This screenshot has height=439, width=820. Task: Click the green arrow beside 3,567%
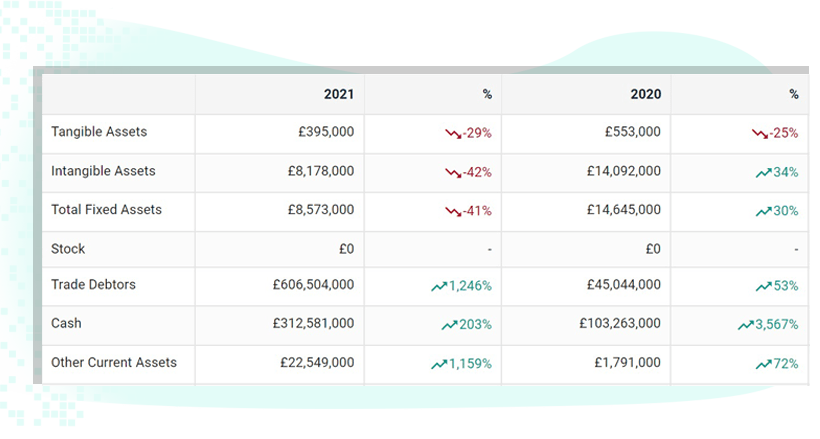click(746, 325)
